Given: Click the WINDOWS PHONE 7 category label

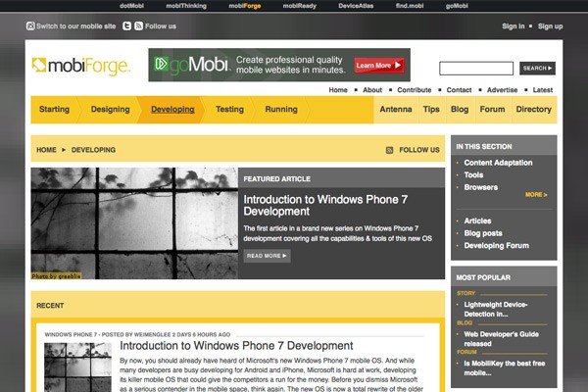Looking at the screenshot, I should (71, 334).
